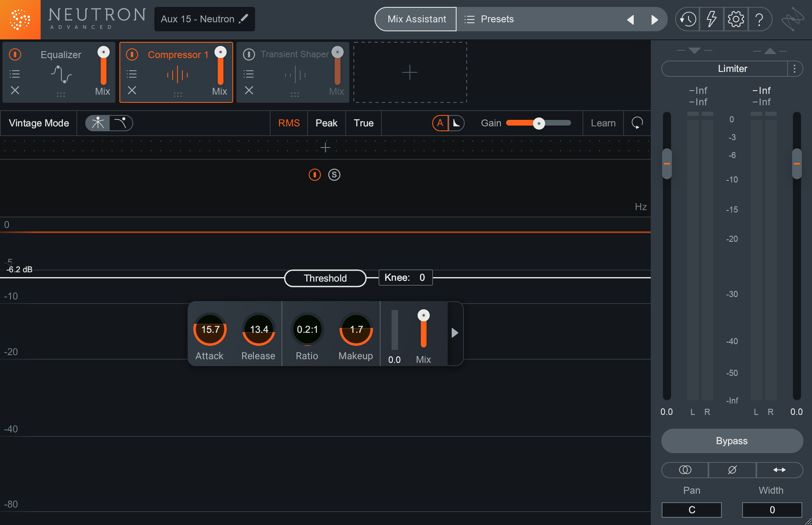Invert phase with the Ø icon
Viewport: 812px width, 525px height.
[732, 470]
